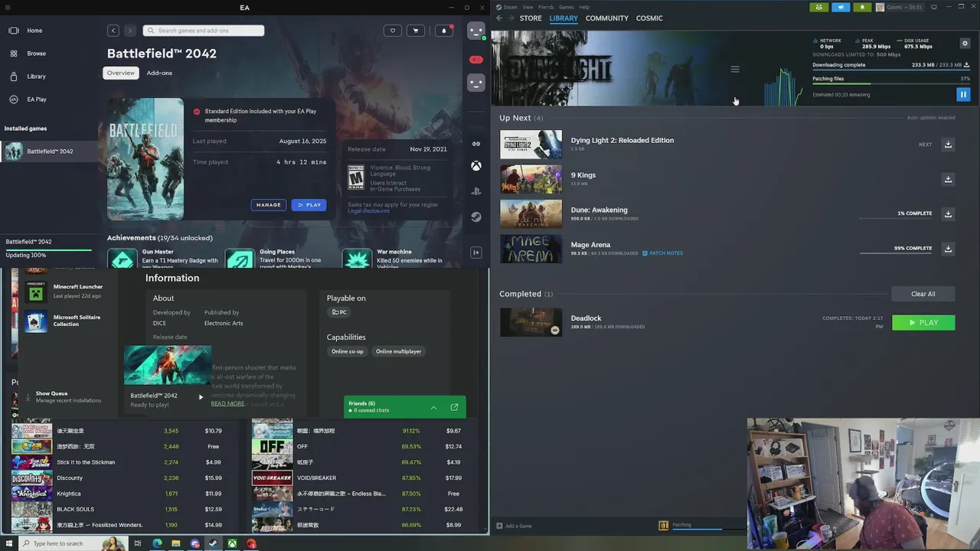Open the EA wishlist heart icon
This screenshot has width=980, height=551.
click(x=393, y=31)
